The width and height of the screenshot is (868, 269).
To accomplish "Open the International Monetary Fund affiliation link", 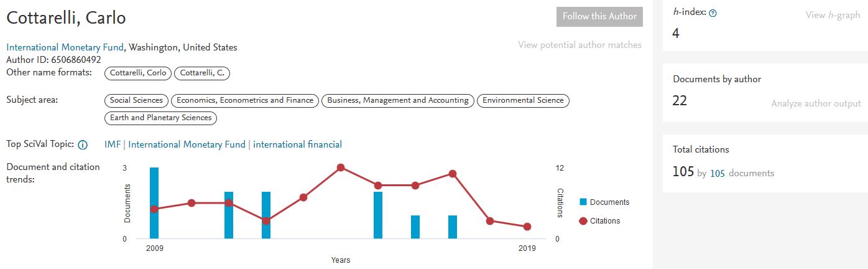I will [65, 47].
